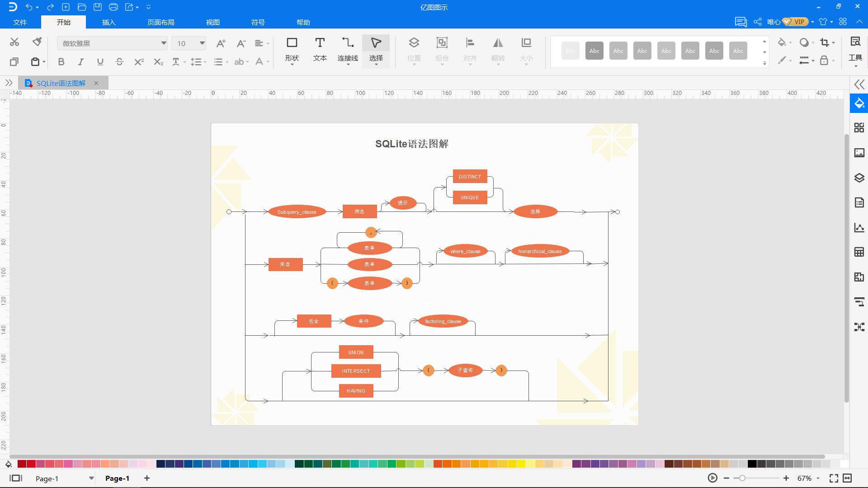Image resolution: width=868 pixels, height=488 pixels.
Task: Toggle underline formatting
Action: (x=100, y=62)
